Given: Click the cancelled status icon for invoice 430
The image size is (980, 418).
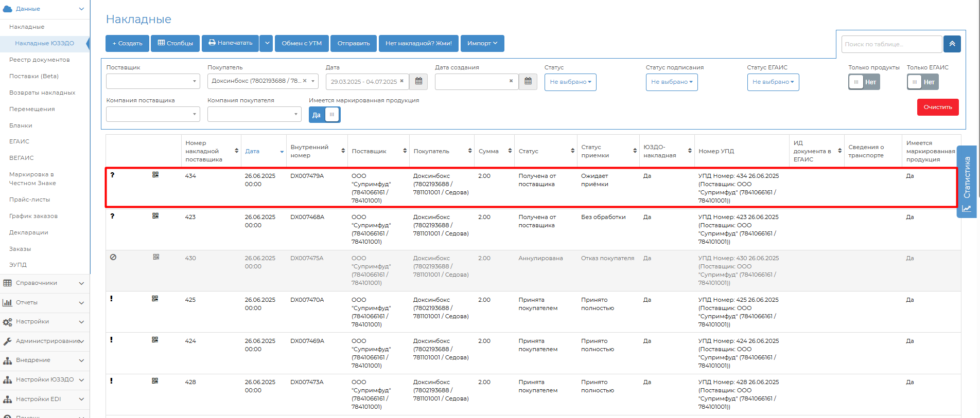Looking at the screenshot, I should point(113,257).
